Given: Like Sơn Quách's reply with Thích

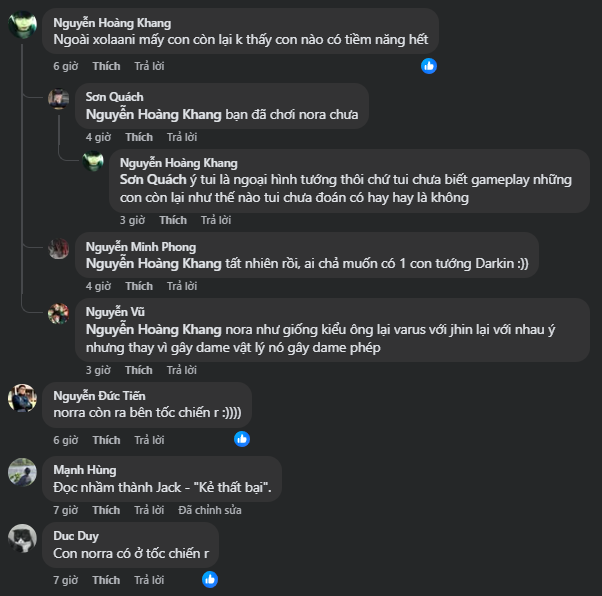Looking at the screenshot, I should (139, 137).
